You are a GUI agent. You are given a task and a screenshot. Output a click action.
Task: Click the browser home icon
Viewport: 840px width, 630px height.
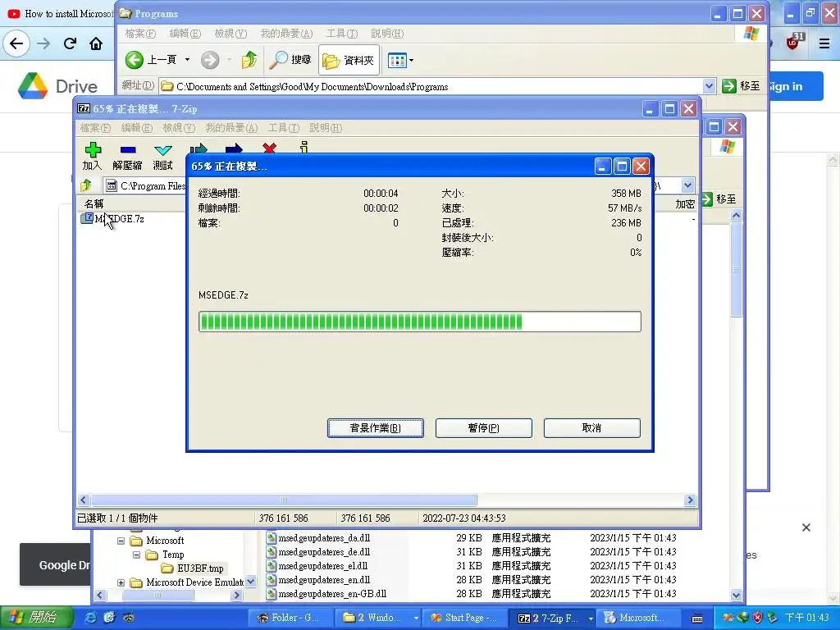pos(96,43)
